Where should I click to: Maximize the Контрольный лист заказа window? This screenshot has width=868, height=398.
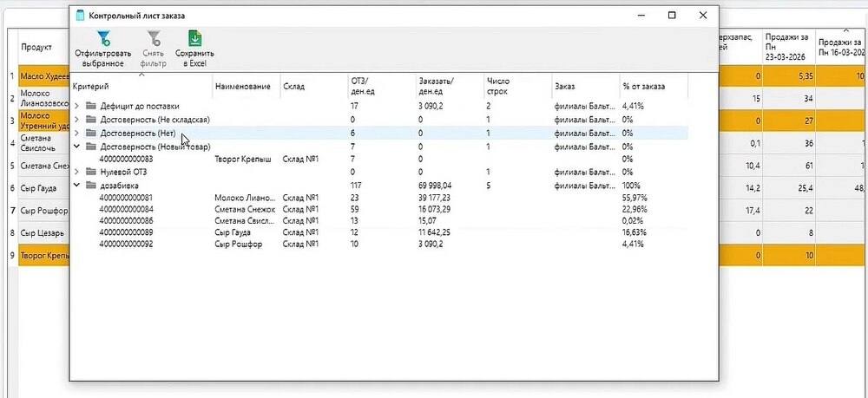click(672, 16)
